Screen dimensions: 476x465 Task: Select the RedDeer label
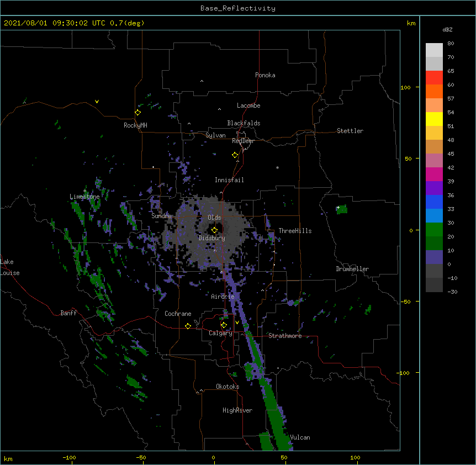[243, 141]
